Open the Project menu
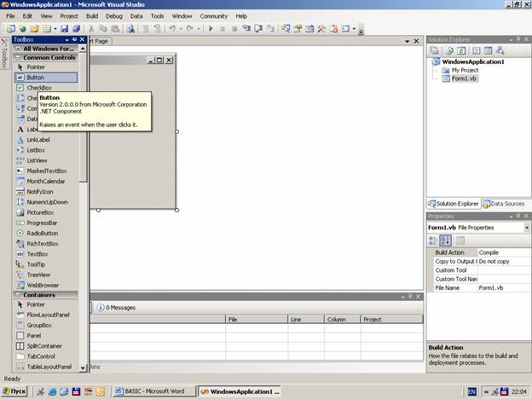The height and width of the screenshot is (399, 532). pyautogui.click(x=69, y=16)
